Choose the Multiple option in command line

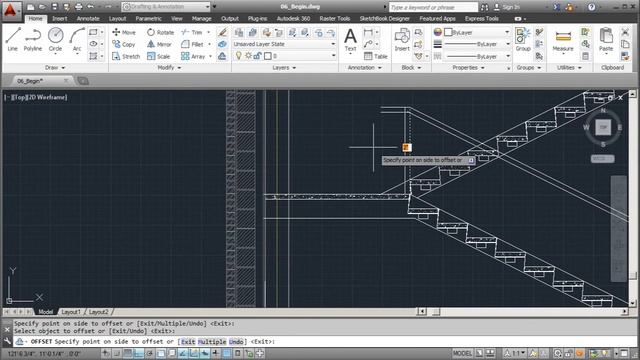coord(212,342)
